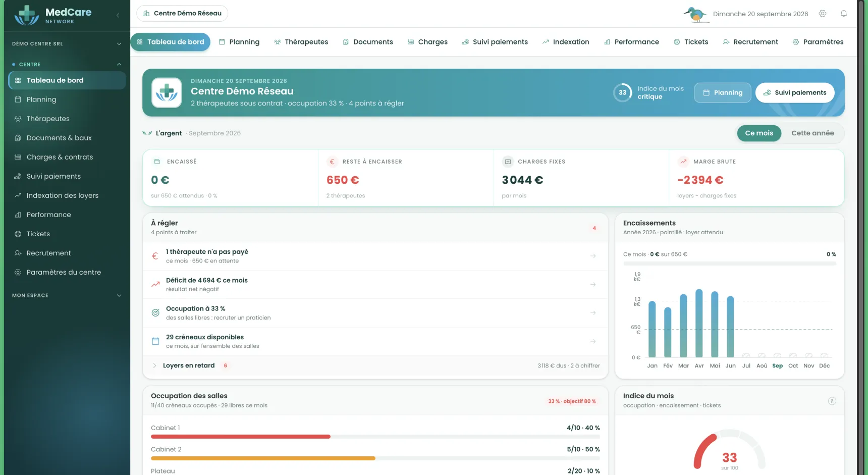Open the Centre Démo Réseau centre switcher
Viewport: 868px width, 475px height.
pos(182,13)
